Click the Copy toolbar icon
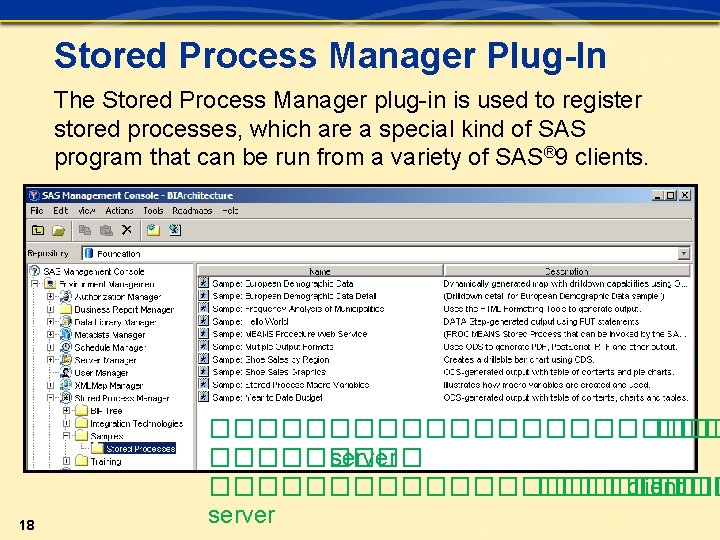Screen dimensions: 720x540 [84, 230]
